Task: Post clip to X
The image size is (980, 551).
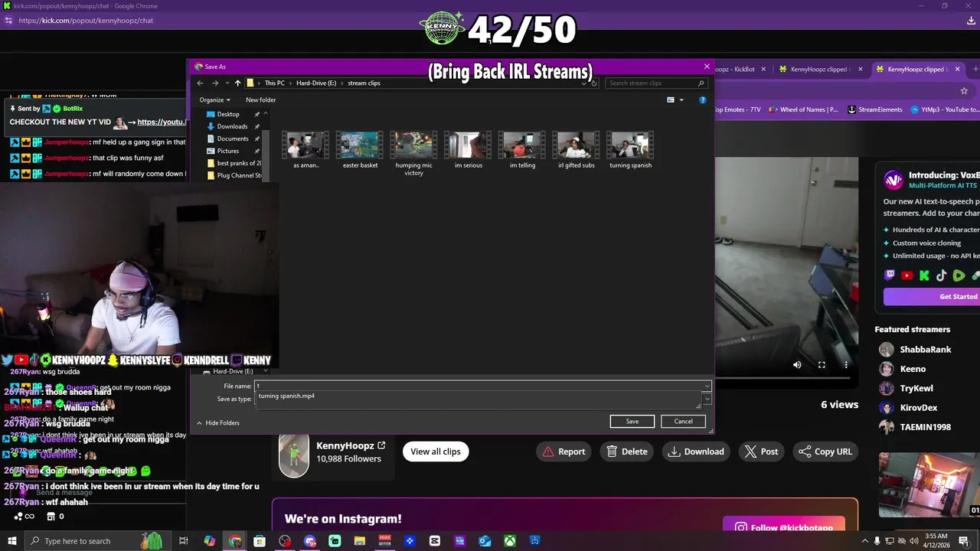Action: 762,452
